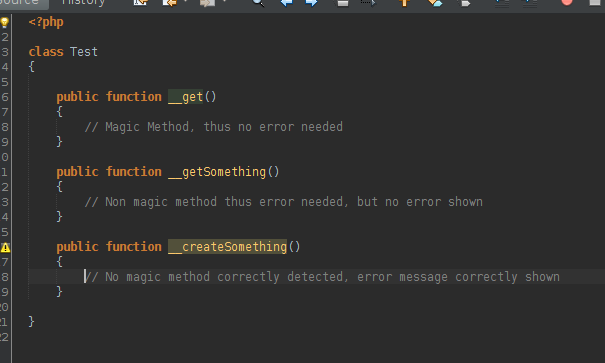
Task: Click the <?php opening tag
Action: 46,22
